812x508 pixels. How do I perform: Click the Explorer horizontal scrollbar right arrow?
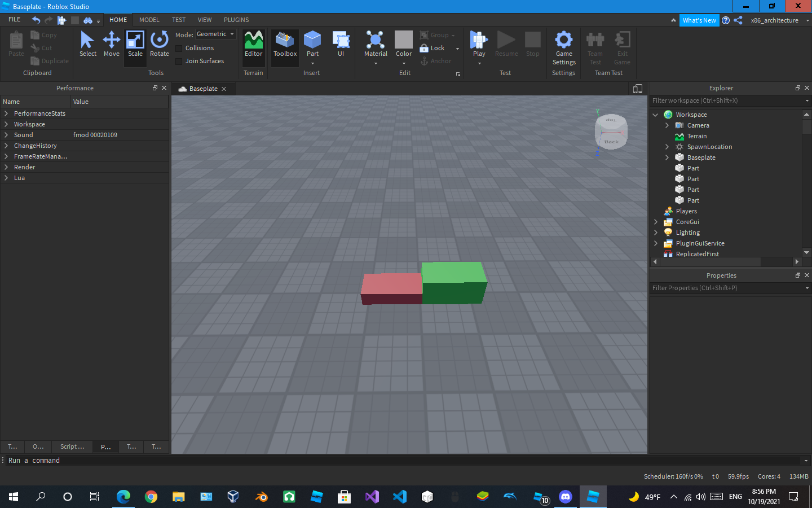point(797,262)
